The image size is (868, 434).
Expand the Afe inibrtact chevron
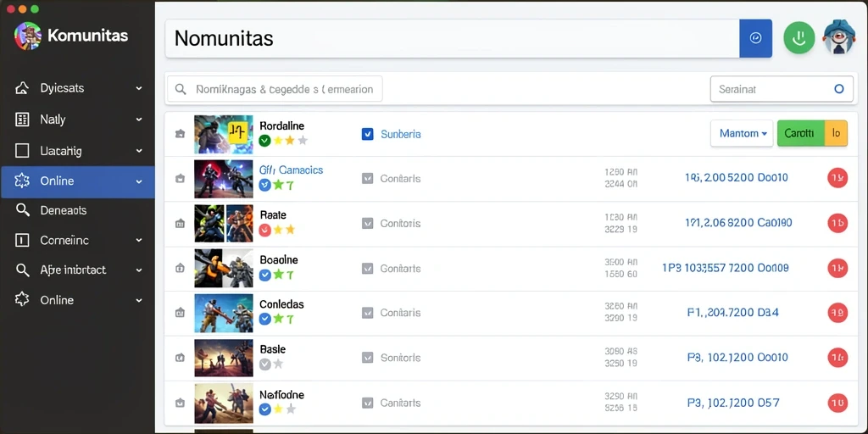pos(139,270)
